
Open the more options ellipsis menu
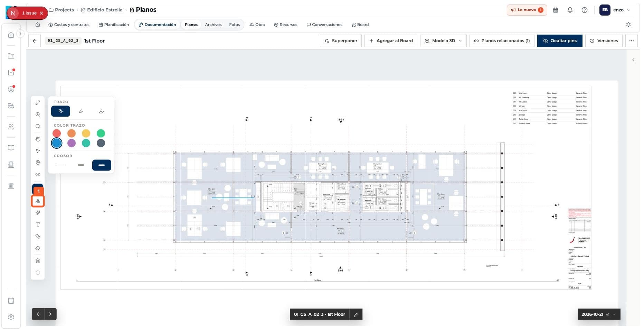pos(632,41)
